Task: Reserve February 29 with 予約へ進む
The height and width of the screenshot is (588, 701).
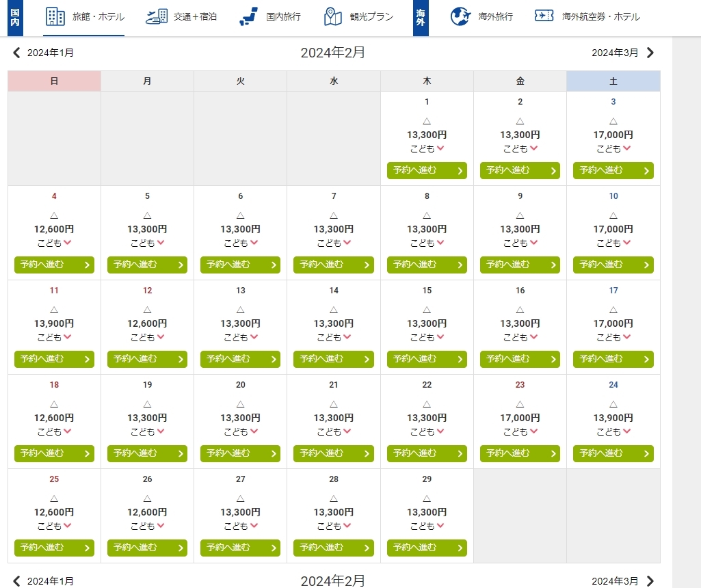Action: 427,548
